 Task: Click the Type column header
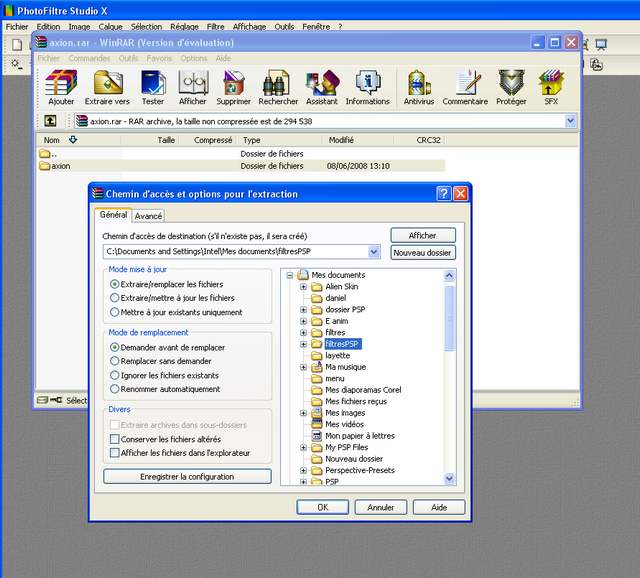click(280, 140)
